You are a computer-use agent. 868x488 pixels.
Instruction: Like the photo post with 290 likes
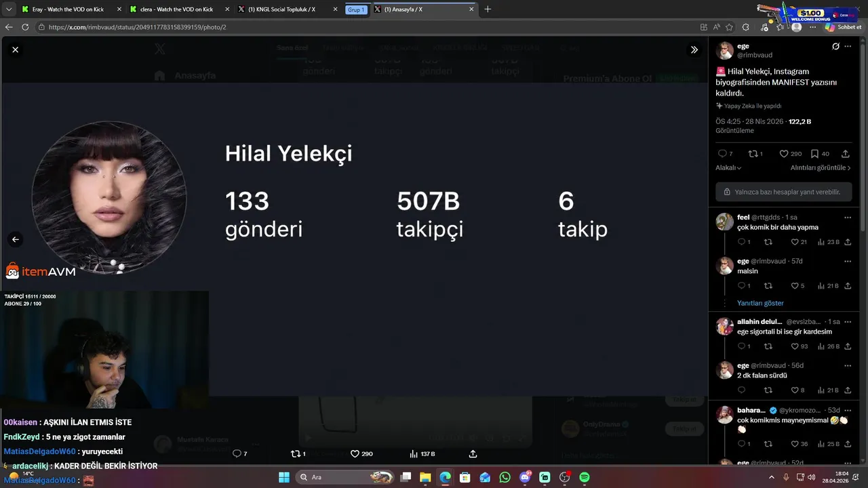pyautogui.click(x=355, y=453)
